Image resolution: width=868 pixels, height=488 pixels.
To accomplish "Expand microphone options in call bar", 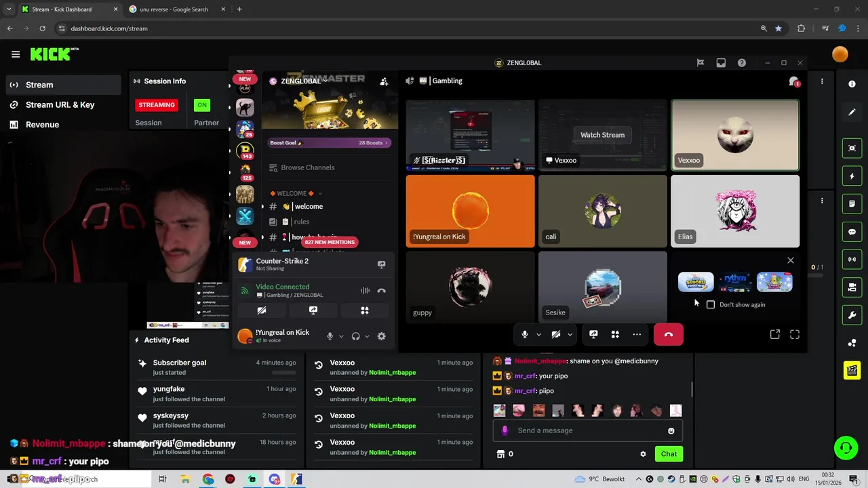I will pyautogui.click(x=539, y=334).
